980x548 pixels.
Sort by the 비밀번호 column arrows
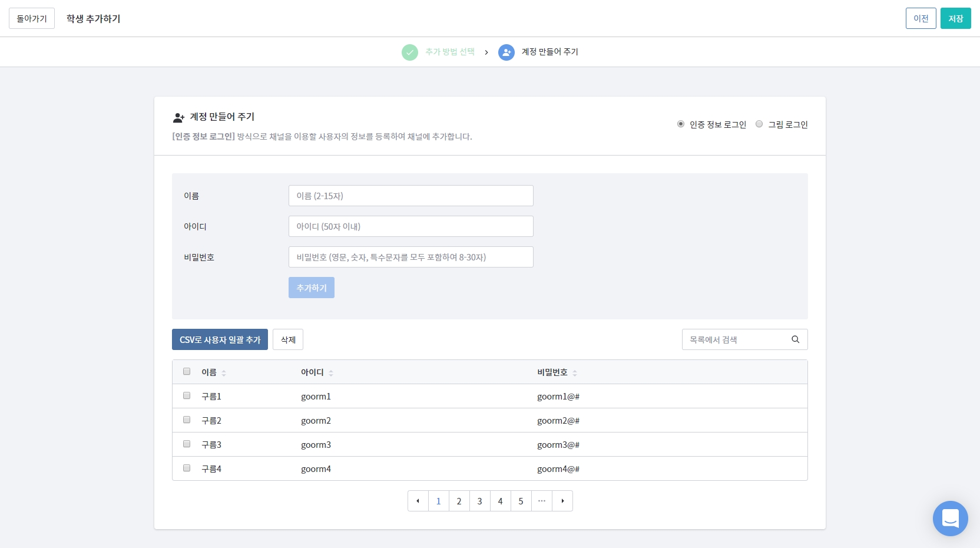tap(575, 373)
